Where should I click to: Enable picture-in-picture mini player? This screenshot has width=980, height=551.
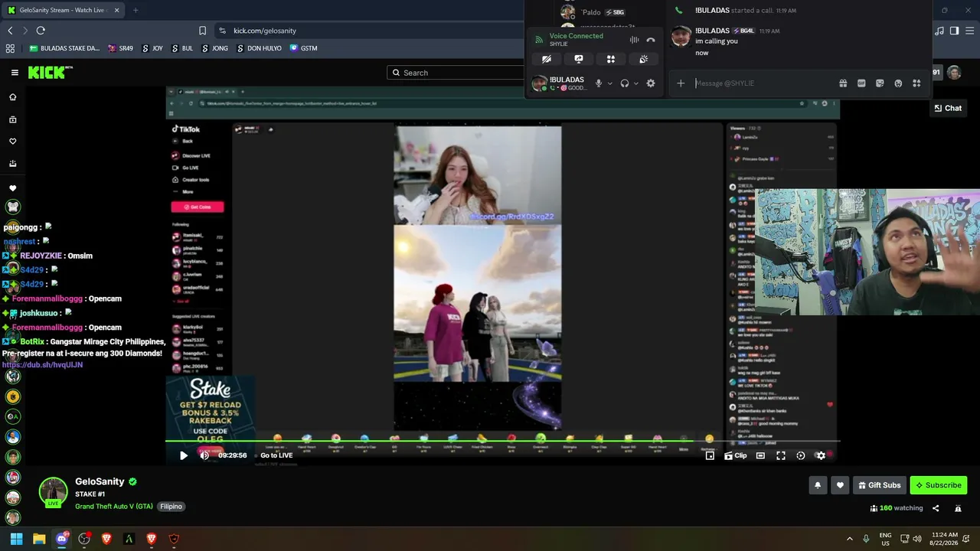710,455
